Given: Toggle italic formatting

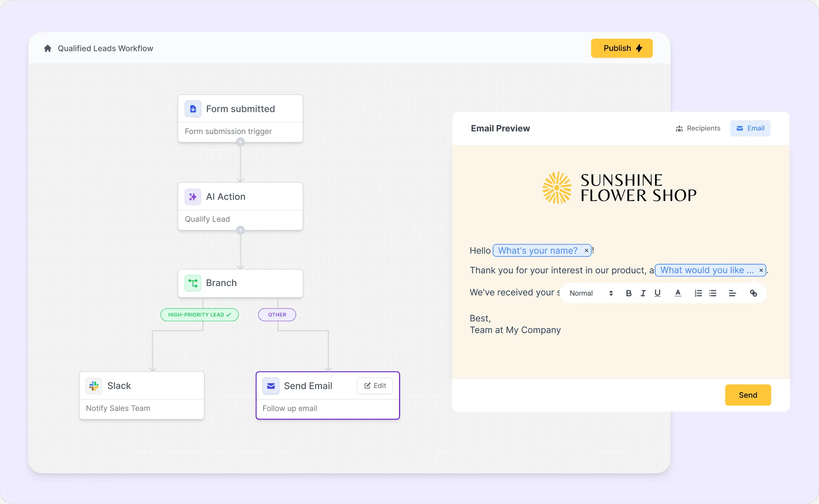Looking at the screenshot, I should click(x=643, y=293).
